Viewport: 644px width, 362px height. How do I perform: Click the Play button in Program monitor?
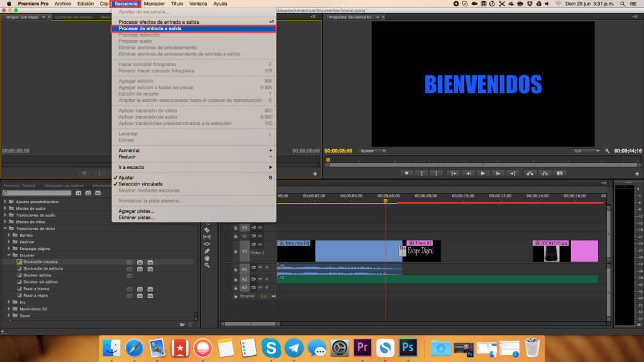point(482,173)
